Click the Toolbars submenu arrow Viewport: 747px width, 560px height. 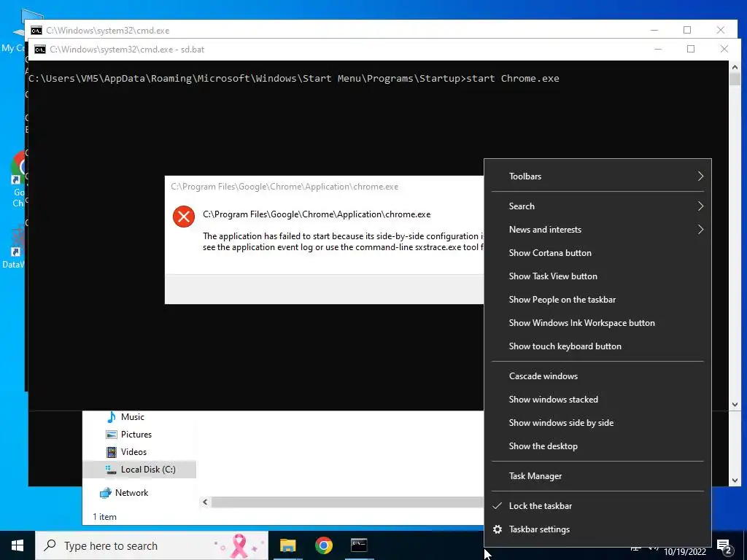(x=700, y=176)
